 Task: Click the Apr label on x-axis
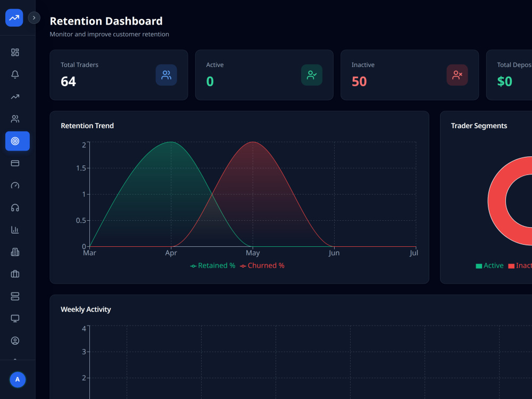171,253
